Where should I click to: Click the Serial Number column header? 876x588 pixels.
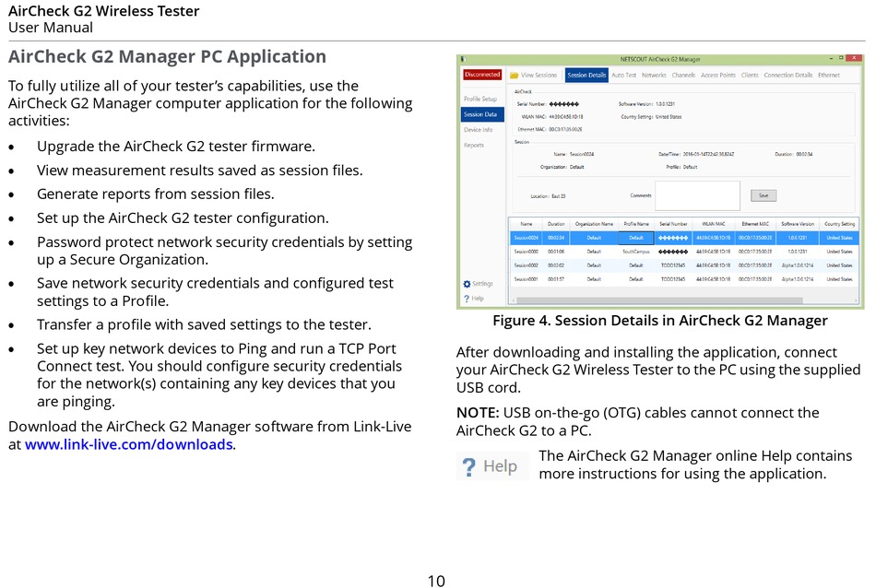click(x=673, y=224)
